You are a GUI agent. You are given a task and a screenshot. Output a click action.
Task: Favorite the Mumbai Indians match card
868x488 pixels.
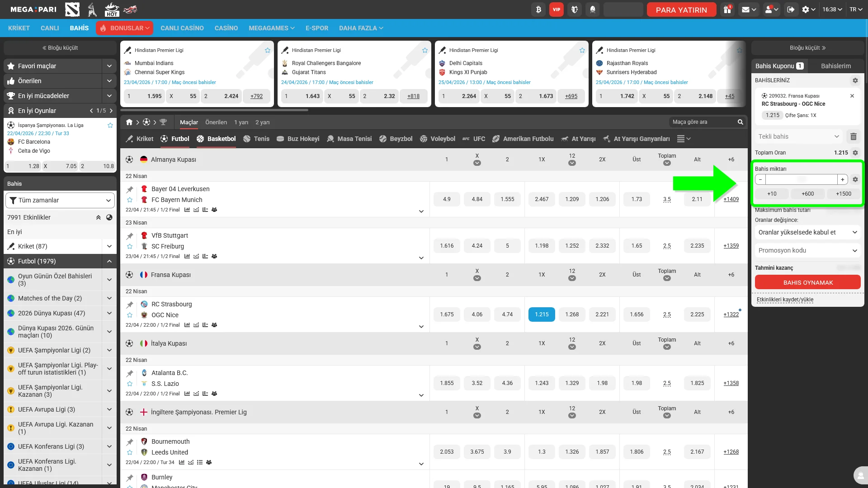pyautogui.click(x=268, y=50)
